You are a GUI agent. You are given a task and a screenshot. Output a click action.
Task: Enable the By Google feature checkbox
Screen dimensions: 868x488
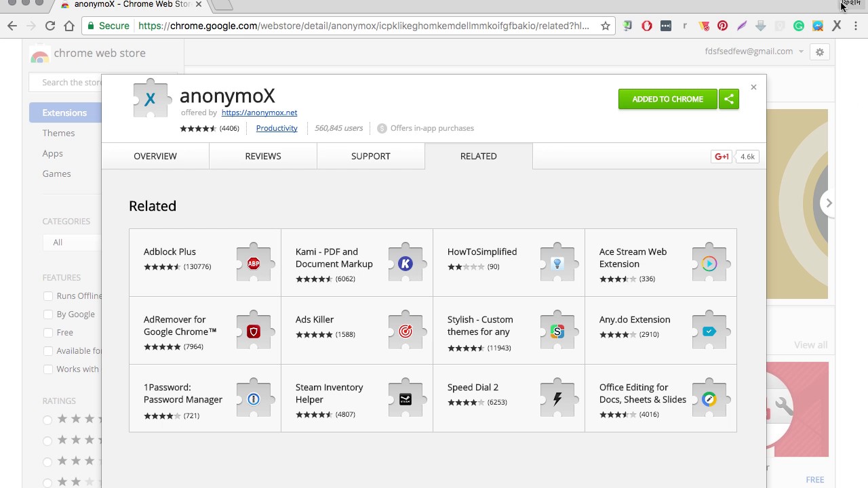click(48, 314)
